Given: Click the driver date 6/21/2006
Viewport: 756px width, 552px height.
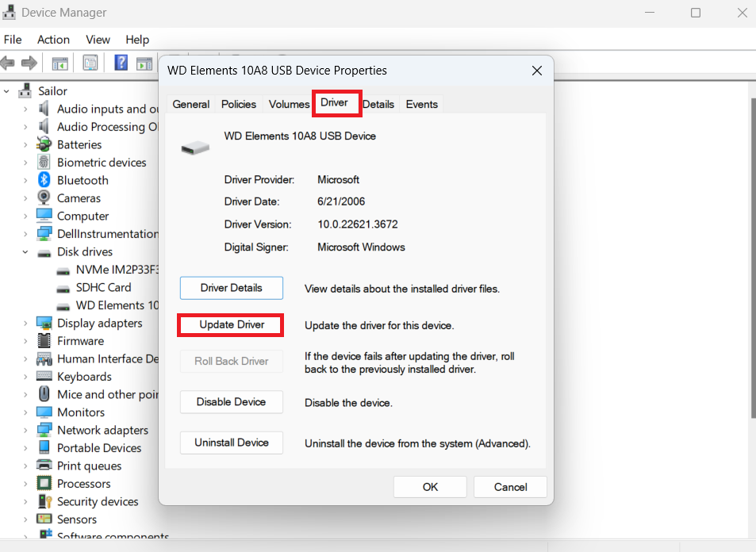Looking at the screenshot, I should pos(341,201).
